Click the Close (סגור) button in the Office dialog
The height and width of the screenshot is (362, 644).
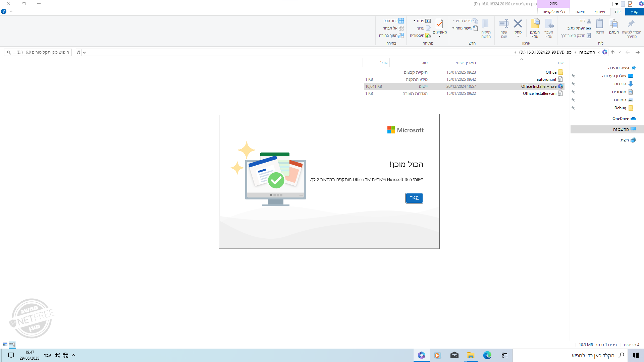(414, 198)
